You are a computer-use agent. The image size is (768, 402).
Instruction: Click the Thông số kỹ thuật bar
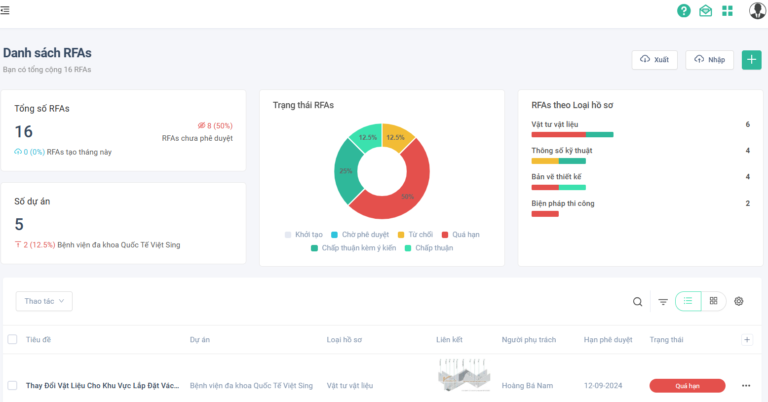point(558,161)
